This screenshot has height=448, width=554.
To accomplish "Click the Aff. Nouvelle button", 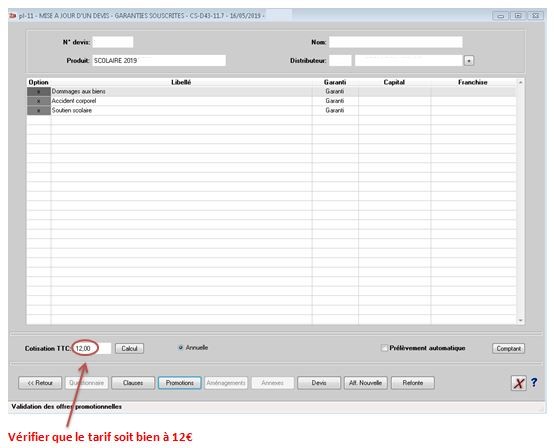I will click(x=366, y=383).
